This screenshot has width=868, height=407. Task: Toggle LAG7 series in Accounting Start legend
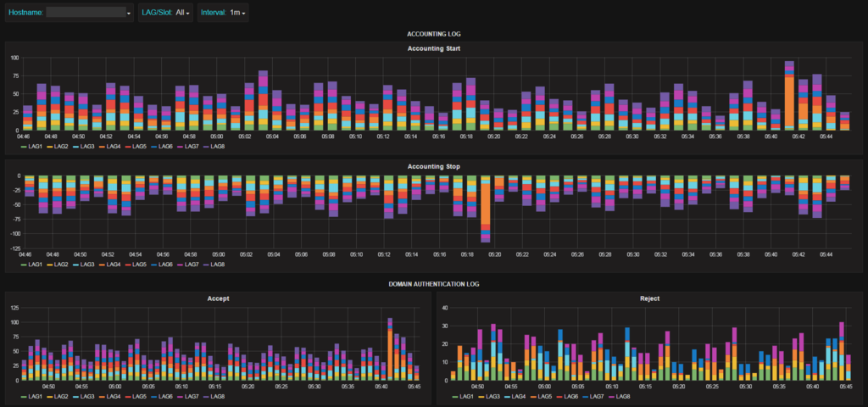[x=187, y=146]
